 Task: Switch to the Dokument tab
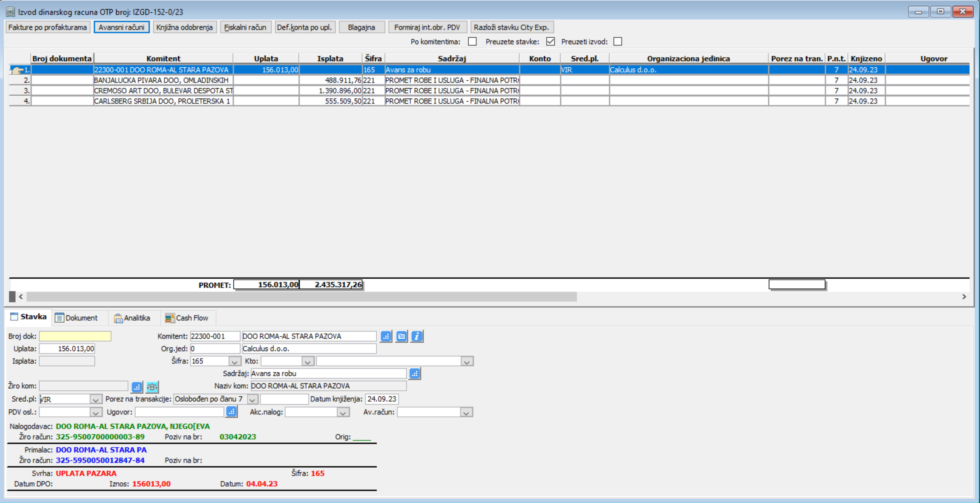pos(76,318)
